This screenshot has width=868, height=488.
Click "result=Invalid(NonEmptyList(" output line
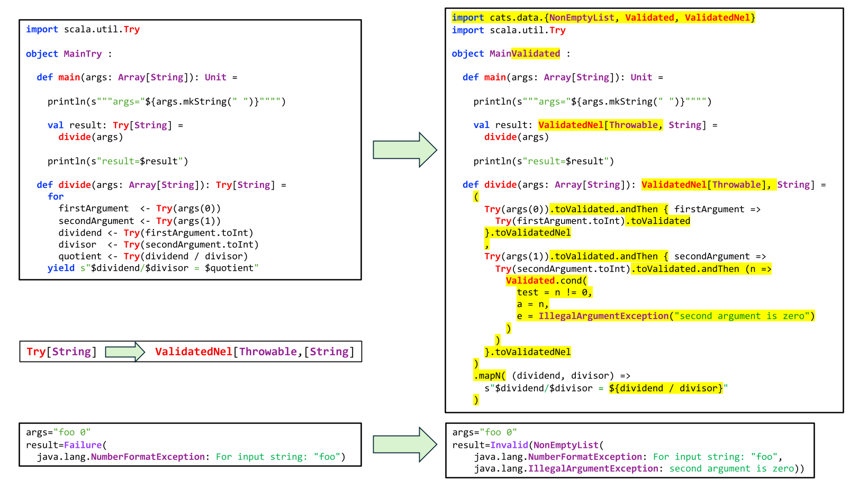[528, 445]
